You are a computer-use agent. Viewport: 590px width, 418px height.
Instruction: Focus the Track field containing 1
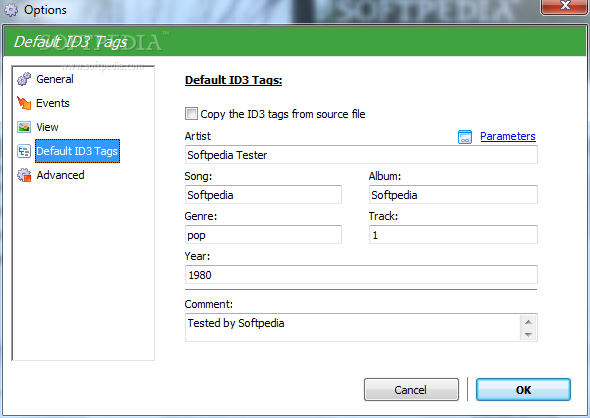pyautogui.click(x=453, y=235)
